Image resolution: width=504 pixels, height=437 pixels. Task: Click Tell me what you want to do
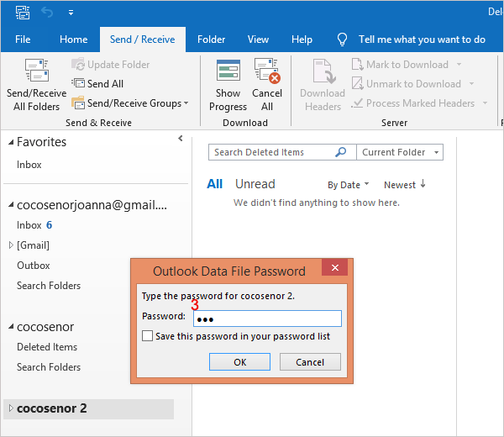pyautogui.click(x=422, y=39)
